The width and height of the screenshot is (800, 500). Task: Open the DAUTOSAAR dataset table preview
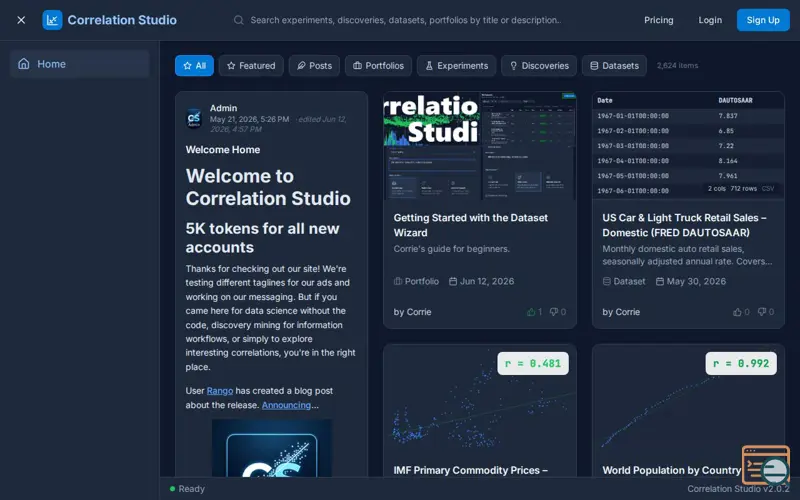(x=688, y=146)
